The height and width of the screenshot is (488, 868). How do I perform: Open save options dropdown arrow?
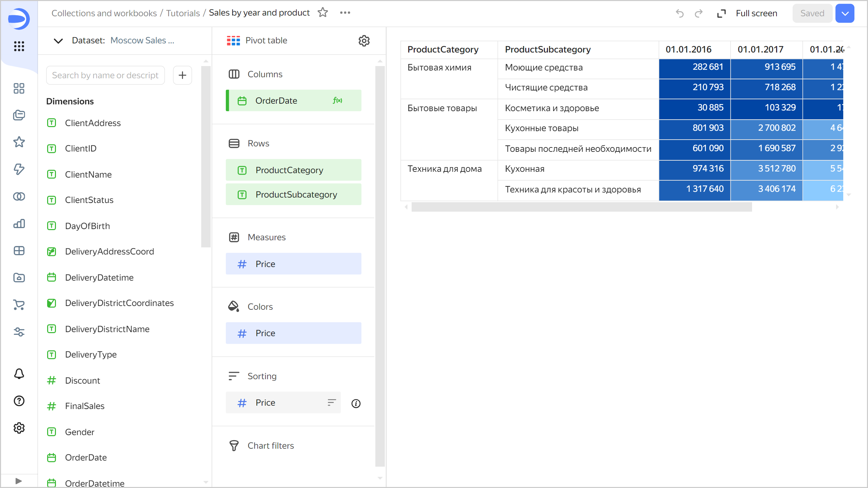[x=845, y=14]
